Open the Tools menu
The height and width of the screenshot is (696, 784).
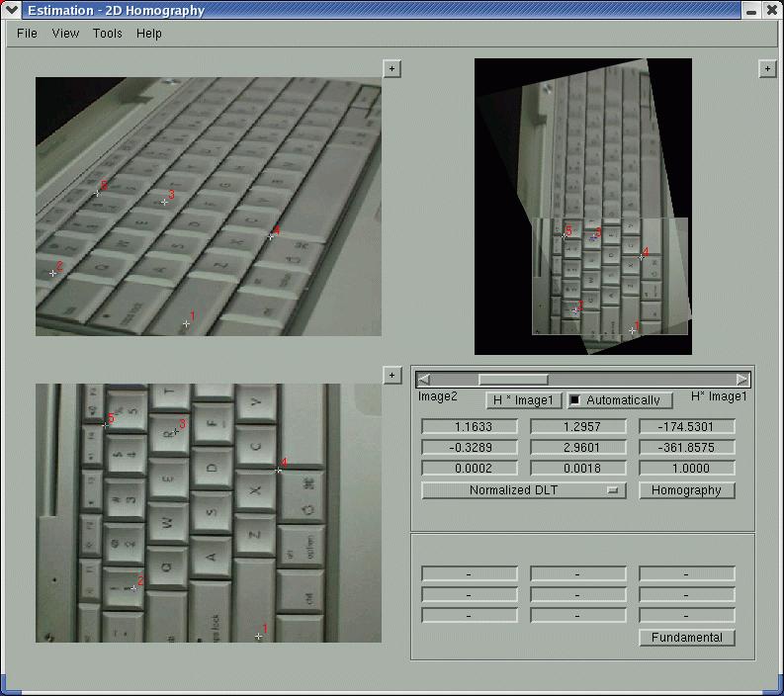108,34
